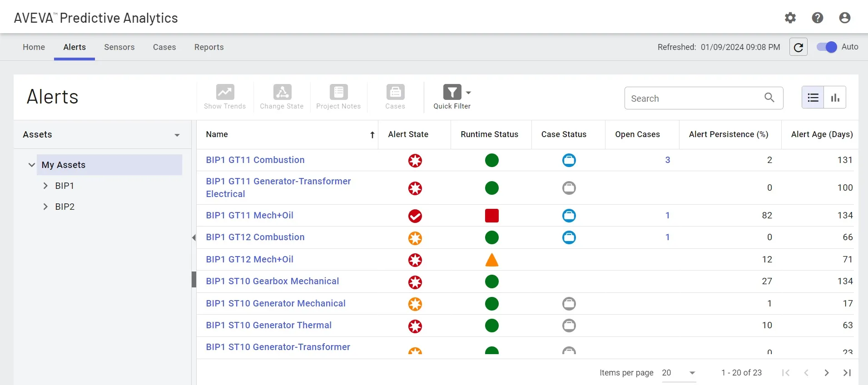The image size is (868, 385).
Task: Click the Quick Filter funnel icon
Action: click(x=452, y=92)
